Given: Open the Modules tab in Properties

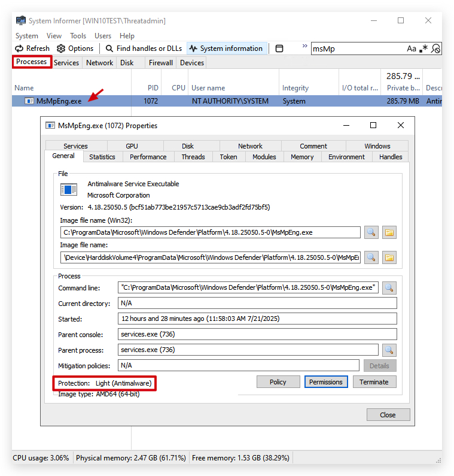Looking at the screenshot, I should 264,157.
